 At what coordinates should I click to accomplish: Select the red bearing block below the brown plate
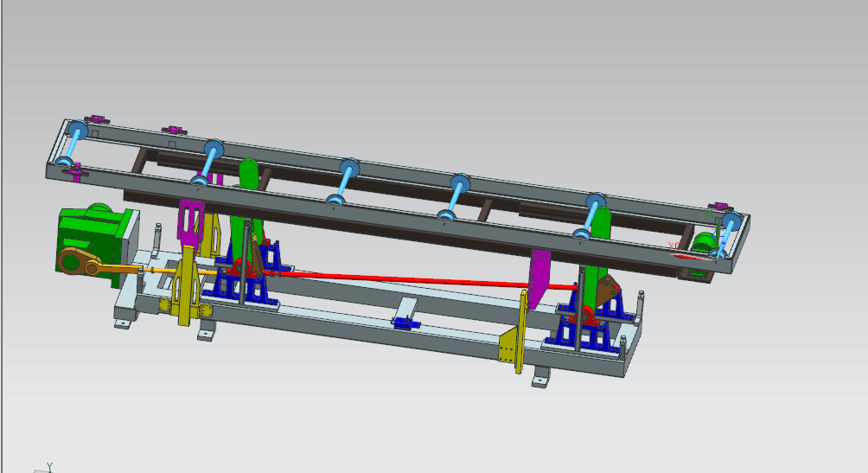click(x=585, y=316)
